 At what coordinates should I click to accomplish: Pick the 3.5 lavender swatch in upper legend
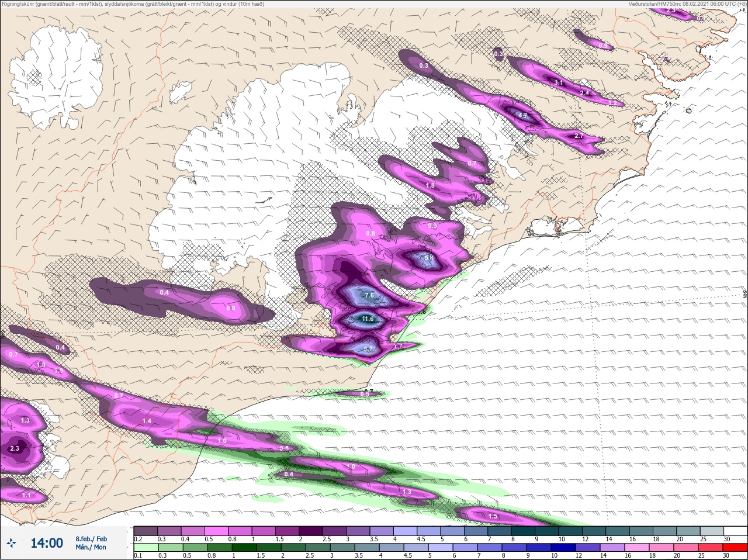[383, 531]
